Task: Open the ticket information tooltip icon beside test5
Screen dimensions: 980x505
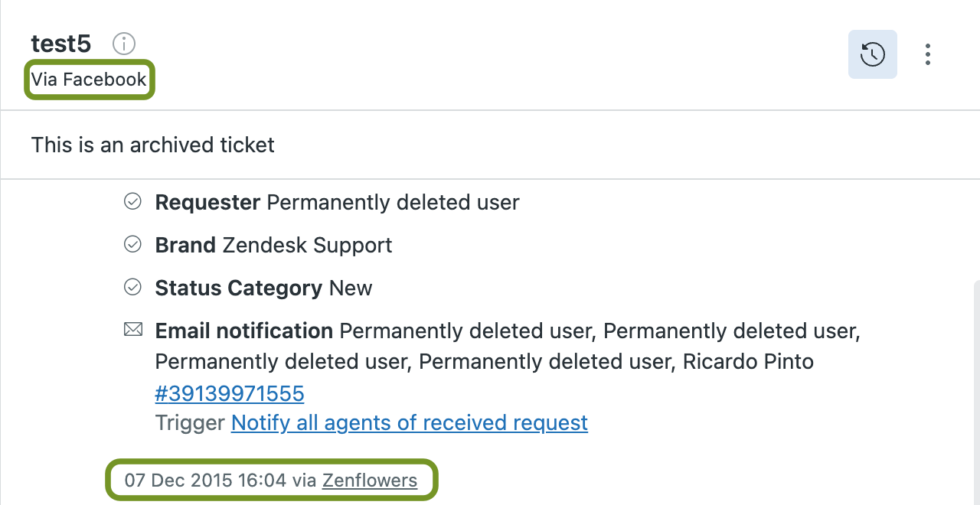Action: click(x=123, y=44)
